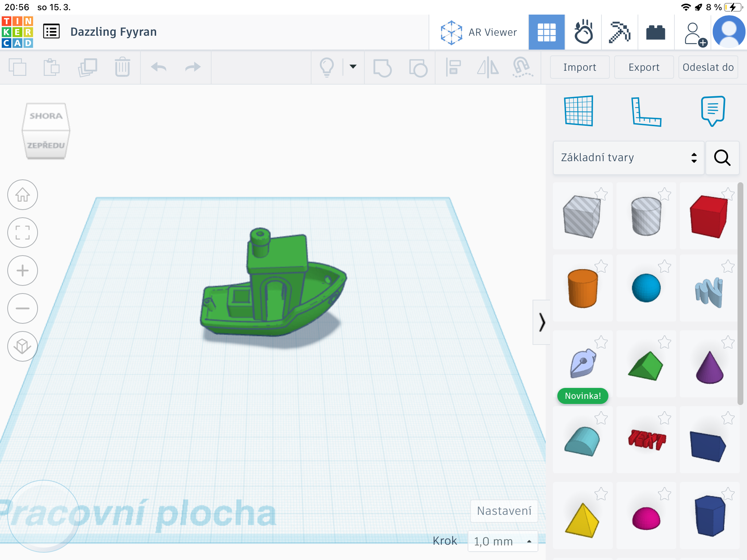Toggle the Cruise magnet tool
The image size is (747, 560).
522,67
